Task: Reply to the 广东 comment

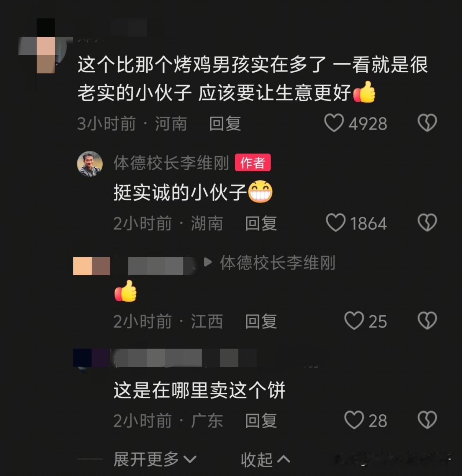Action: [x=261, y=421]
